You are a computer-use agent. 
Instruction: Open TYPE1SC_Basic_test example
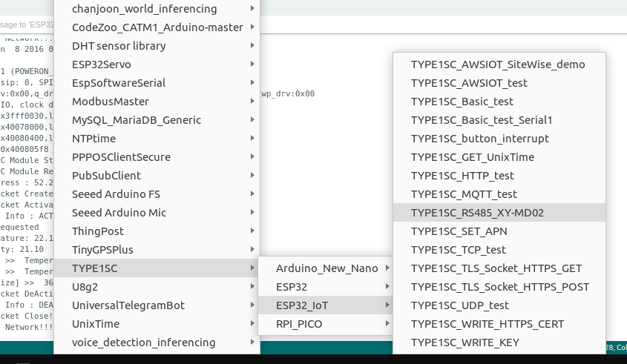[x=499, y=102]
